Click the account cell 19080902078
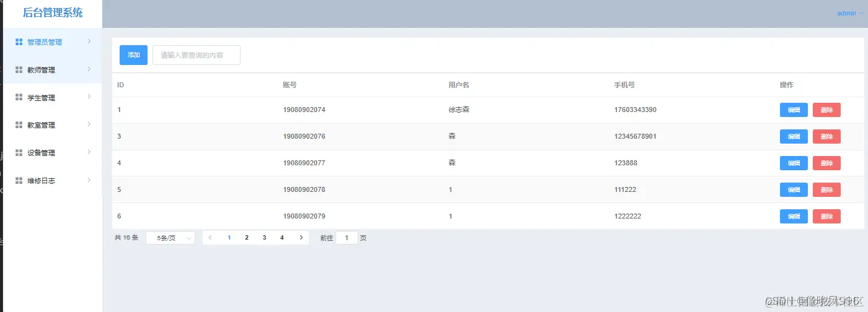 (x=304, y=190)
